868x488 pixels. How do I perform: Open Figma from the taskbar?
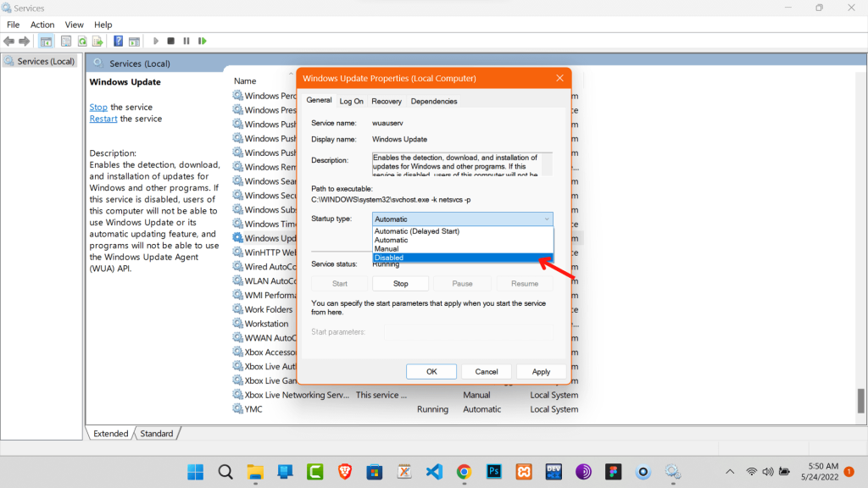click(614, 472)
